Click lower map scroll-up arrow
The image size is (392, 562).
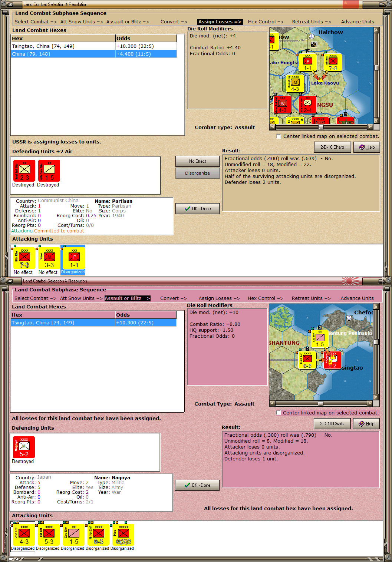click(376, 307)
